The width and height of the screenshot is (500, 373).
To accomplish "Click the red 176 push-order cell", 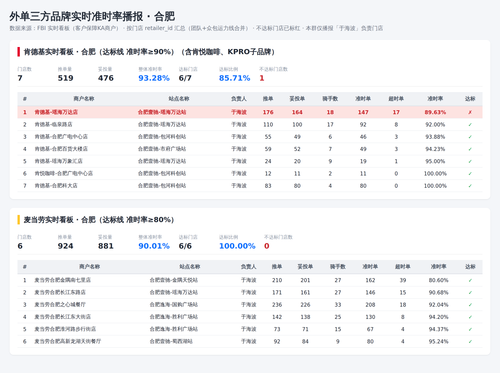I will coord(268,112).
